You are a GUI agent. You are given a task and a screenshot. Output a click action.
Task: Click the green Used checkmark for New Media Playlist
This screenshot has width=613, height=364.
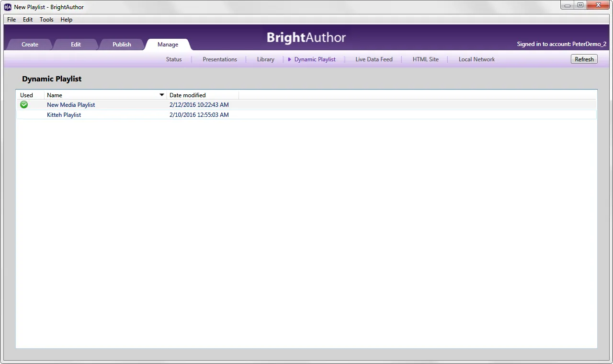(x=24, y=104)
